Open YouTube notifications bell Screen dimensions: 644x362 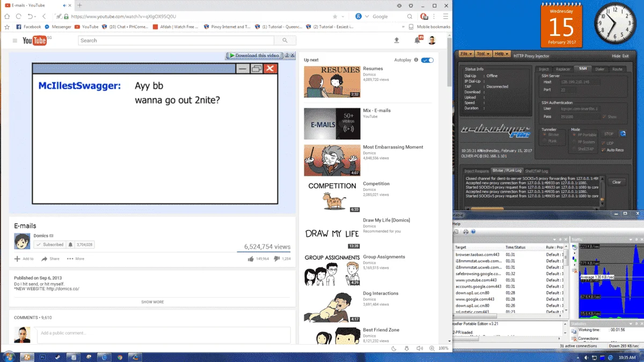[417, 40]
